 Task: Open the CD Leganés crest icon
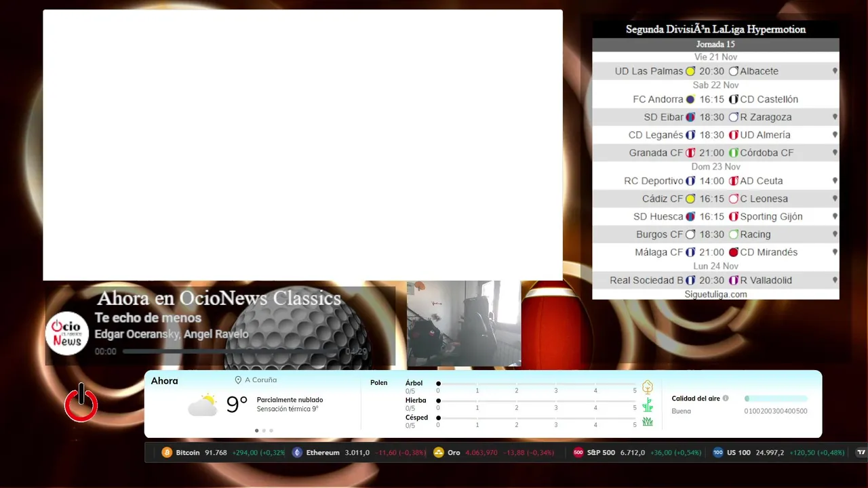[690, 135]
